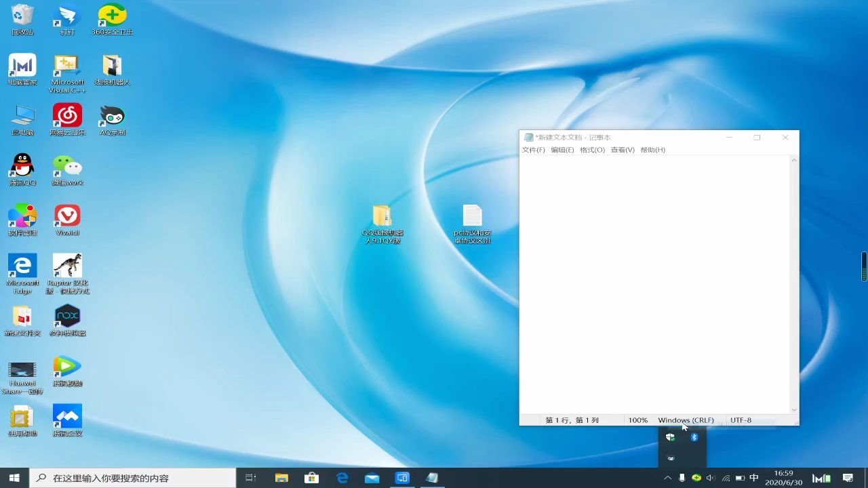The width and height of the screenshot is (868, 488).
Task: Click UTF-8 encoding in Notepad status bar
Action: pos(741,420)
